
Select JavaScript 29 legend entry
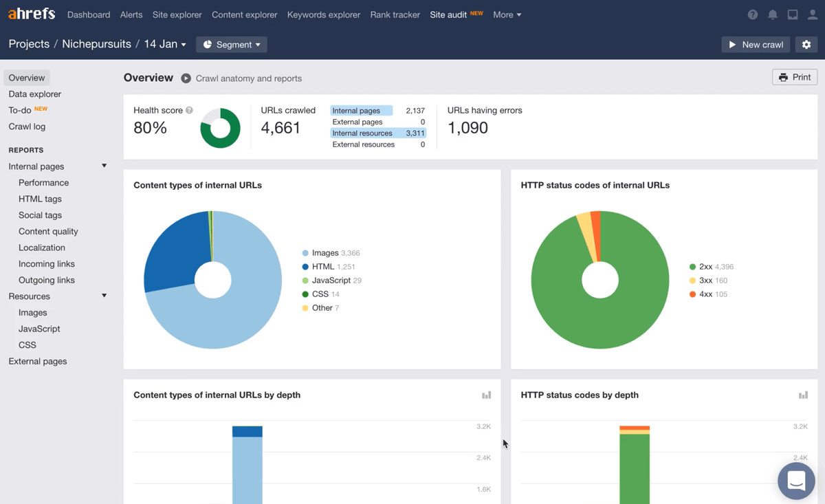(332, 281)
